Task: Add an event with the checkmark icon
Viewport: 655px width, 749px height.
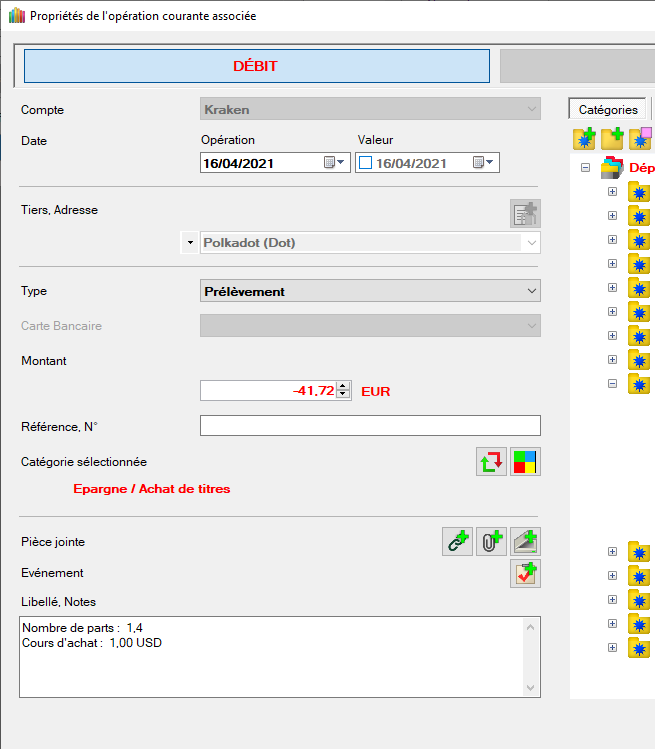Action: point(525,573)
